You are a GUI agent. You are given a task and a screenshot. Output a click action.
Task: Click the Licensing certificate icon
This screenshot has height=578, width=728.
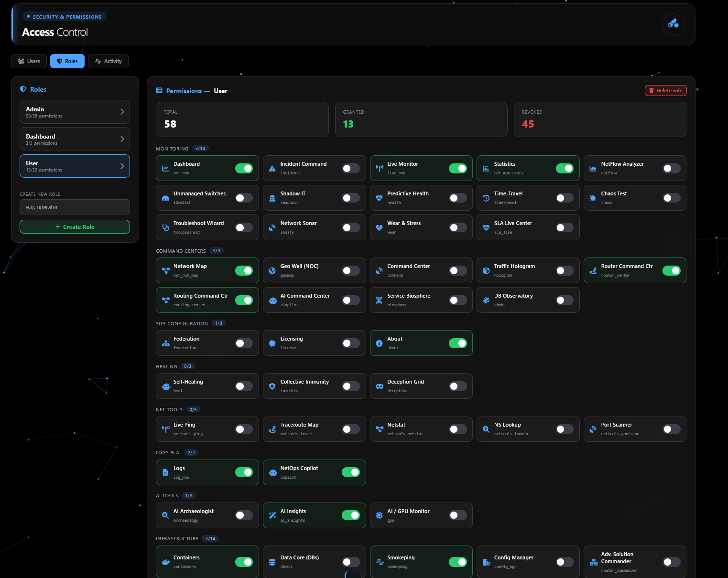(x=272, y=343)
